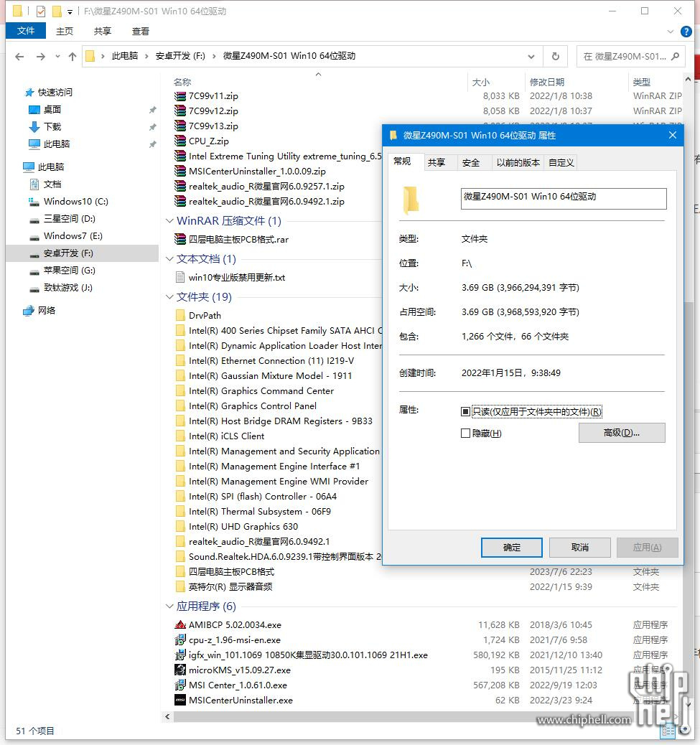Screen dimensions: 700x745
Task: Refresh the current folder view
Action: [555, 57]
